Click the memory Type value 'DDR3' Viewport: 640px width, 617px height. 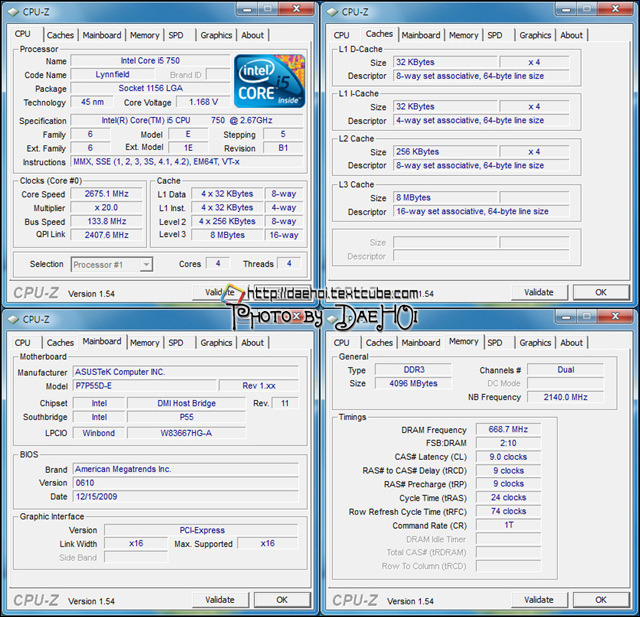[413, 370]
